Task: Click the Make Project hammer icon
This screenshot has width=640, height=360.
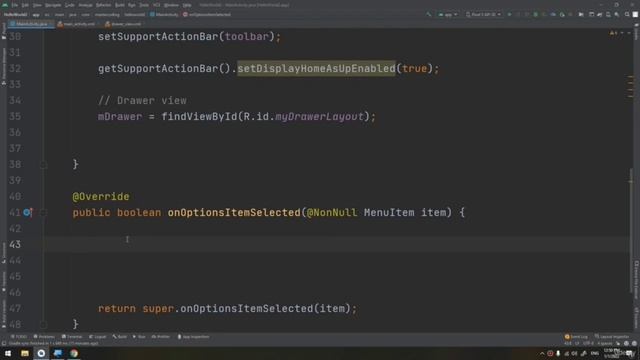Action: [x=429, y=14]
